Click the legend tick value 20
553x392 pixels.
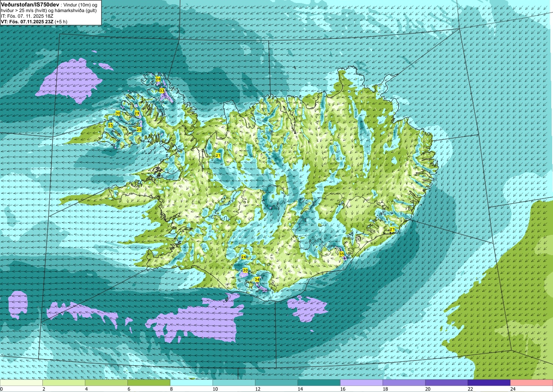[x=427, y=389]
